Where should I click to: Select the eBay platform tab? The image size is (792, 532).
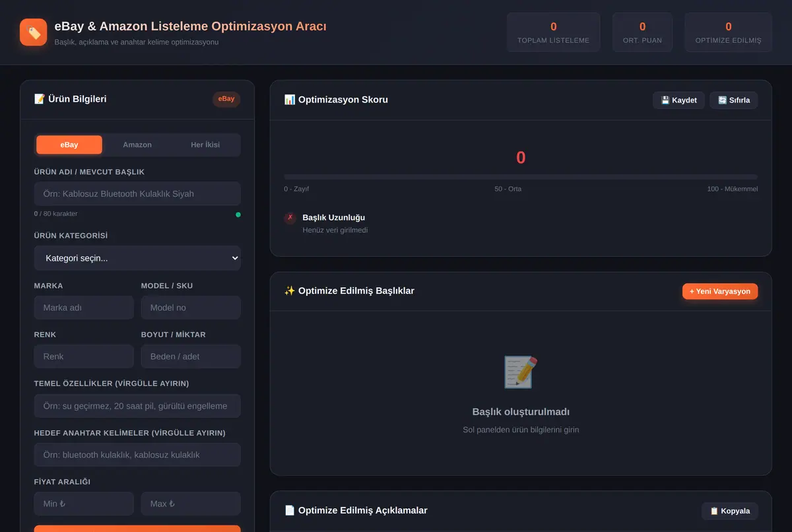[69, 145]
